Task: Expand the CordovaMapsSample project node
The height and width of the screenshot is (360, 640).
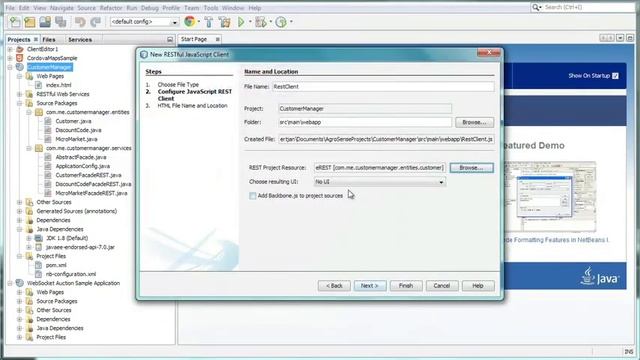Action: [10, 58]
